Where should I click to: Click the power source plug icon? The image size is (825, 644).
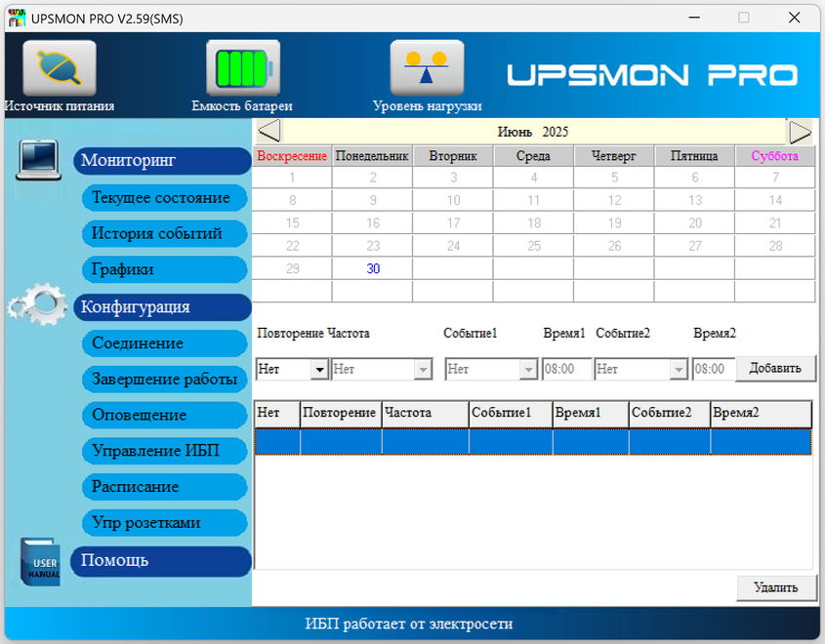tap(60, 68)
